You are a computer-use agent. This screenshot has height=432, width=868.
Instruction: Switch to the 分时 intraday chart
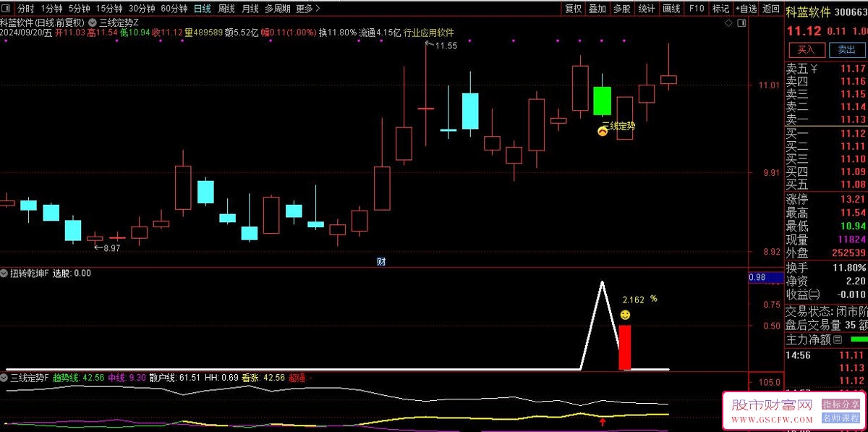tap(25, 9)
